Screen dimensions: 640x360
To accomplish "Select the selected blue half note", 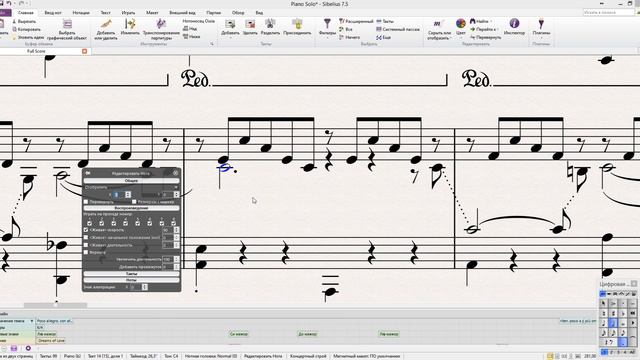I will tap(224, 167).
